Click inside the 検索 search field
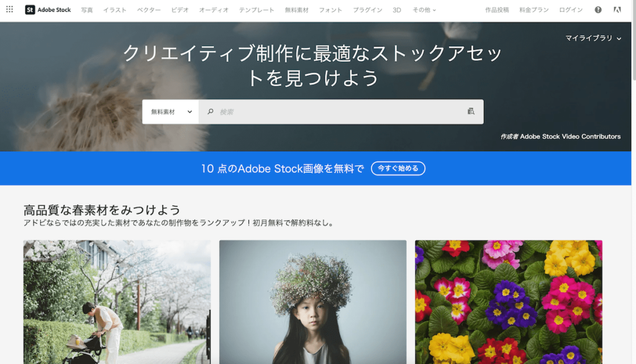 [x=311, y=111]
